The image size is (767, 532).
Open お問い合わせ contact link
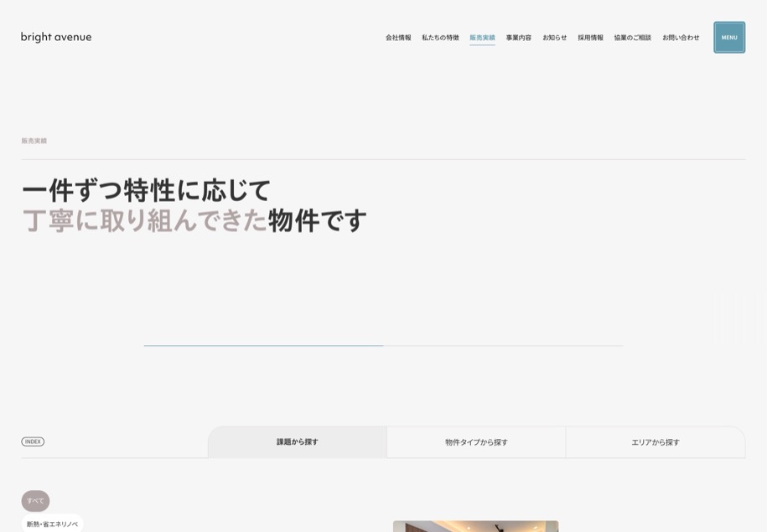(x=681, y=38)
